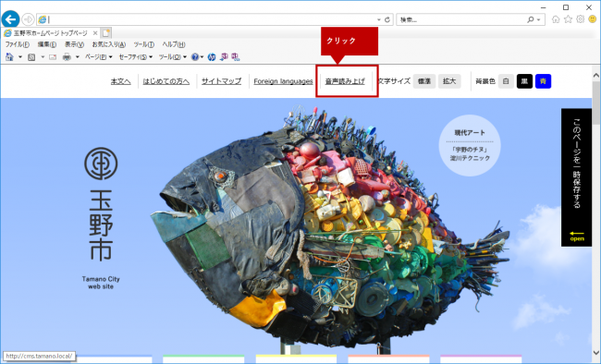Image resolution: width=601 pixels, height=364 pixels.
Task: Click the はじめての方へ link
Action: [166, 81]
